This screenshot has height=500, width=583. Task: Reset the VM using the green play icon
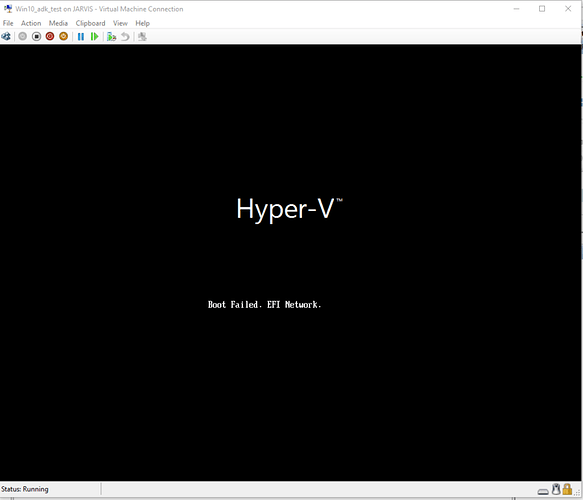point(94,36)
